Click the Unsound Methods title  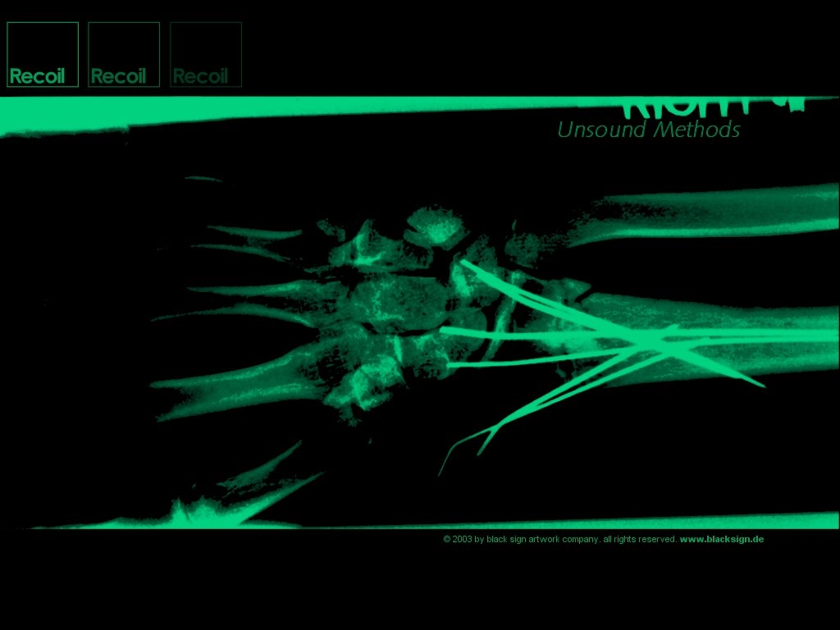[x=649, y=130]
